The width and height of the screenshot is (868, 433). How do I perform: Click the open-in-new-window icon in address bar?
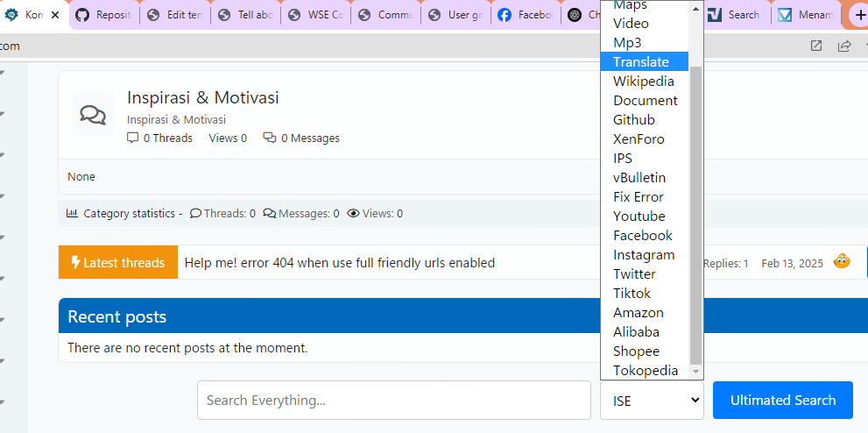[x=816, y=46]
